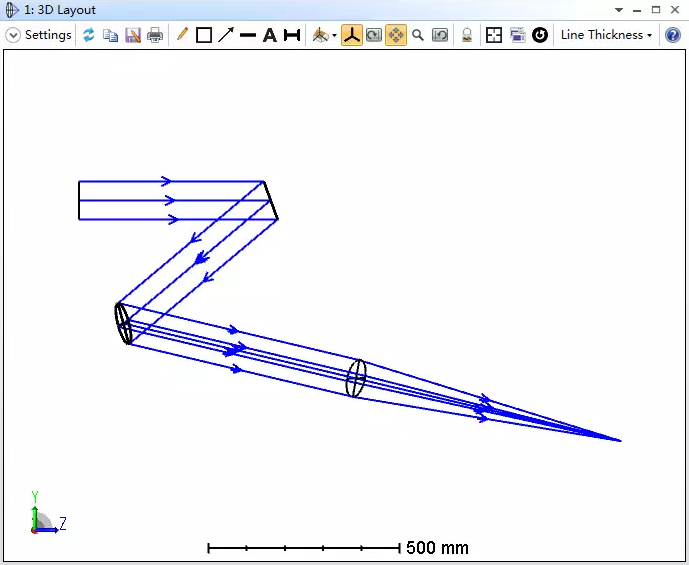The width and height of the screenshot is (689, 565).
Task: Click the XYZ orientation axis indicator
Action: click(47, 513)
